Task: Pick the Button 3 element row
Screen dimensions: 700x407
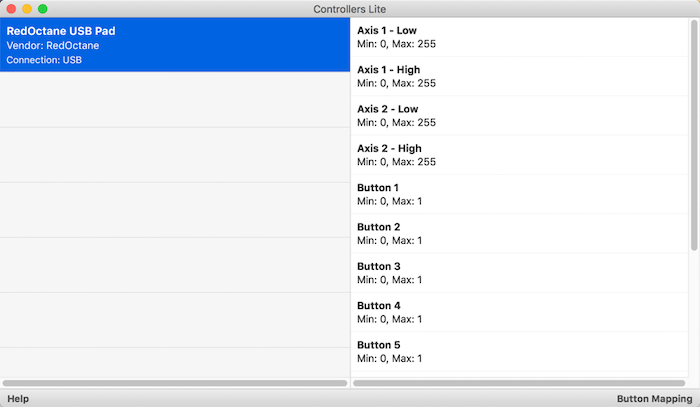Action: pyautogui.click(x=519, y=273)
